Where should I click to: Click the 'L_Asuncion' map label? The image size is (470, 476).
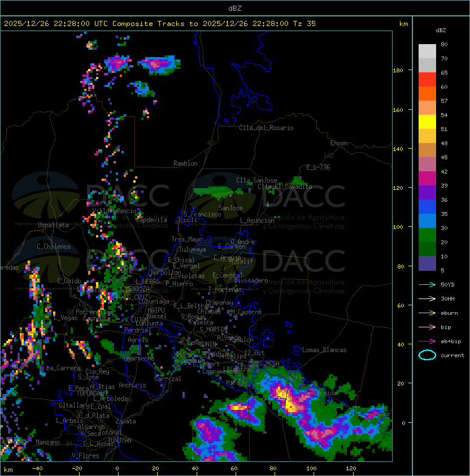(257, 220)
